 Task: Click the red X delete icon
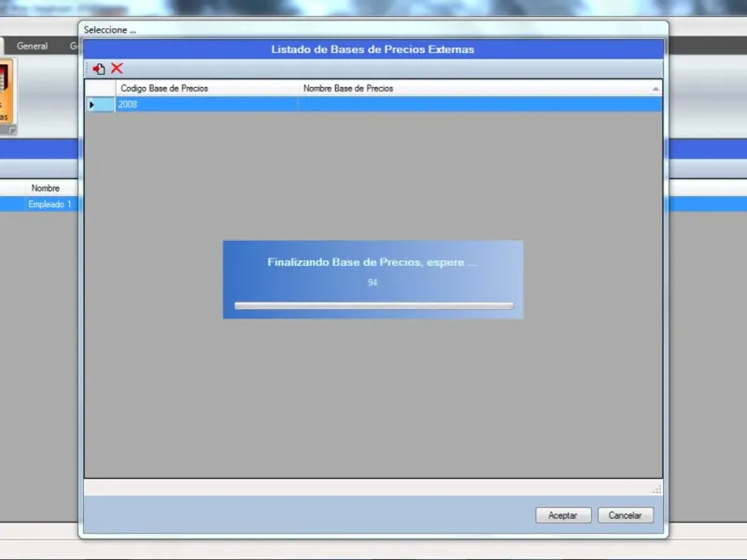coord(117,68)
